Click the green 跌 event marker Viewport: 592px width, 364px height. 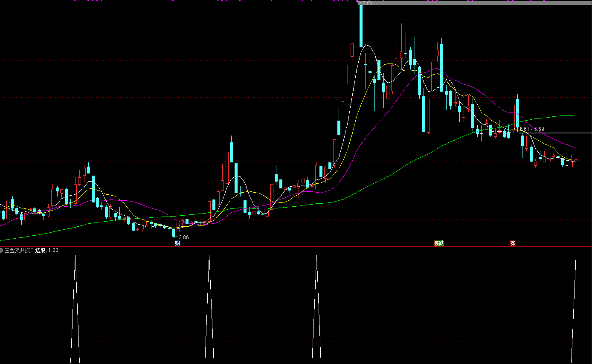[x=441, y=243]
